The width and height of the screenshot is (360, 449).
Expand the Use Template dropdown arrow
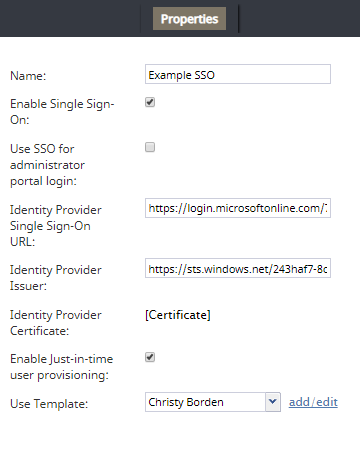coord(273,402)
